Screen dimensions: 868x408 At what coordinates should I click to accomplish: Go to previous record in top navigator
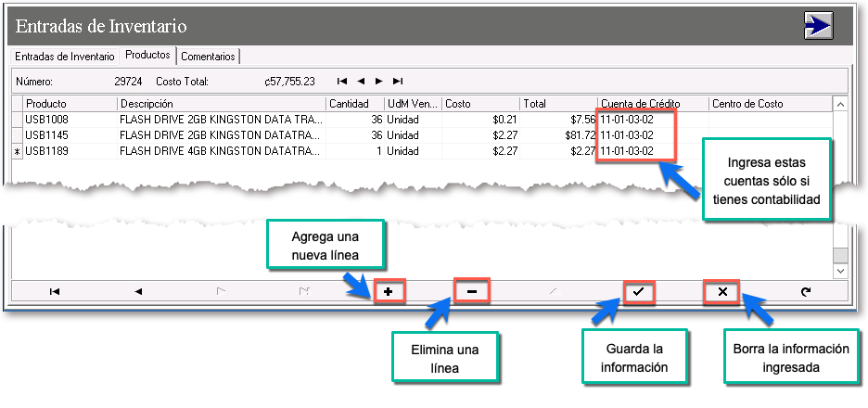361,82
